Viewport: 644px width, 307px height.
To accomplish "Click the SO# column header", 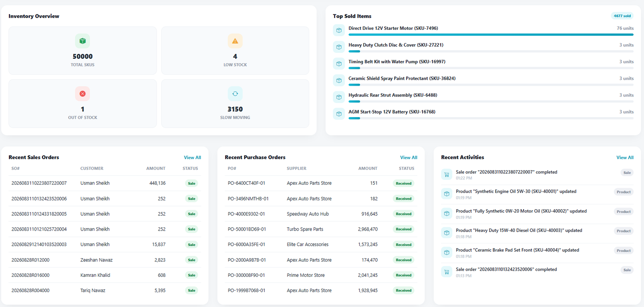I will tap(15, 169).
